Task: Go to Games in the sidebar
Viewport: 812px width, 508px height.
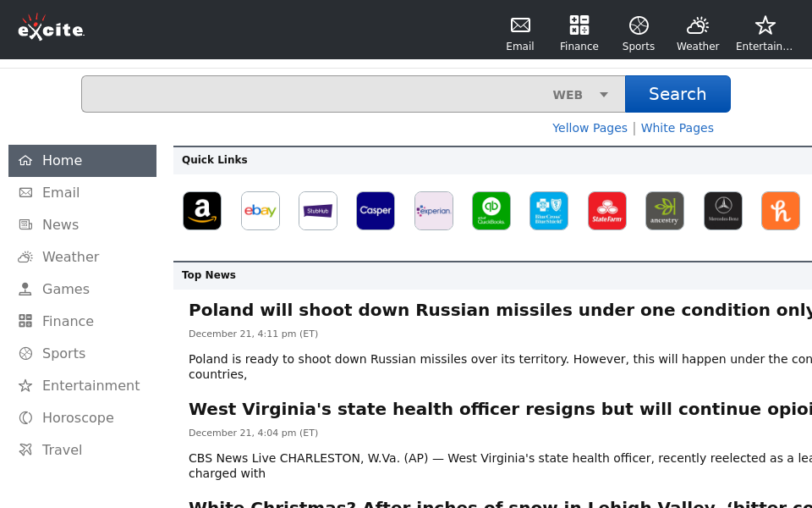Action: click(x=66, y=289)
